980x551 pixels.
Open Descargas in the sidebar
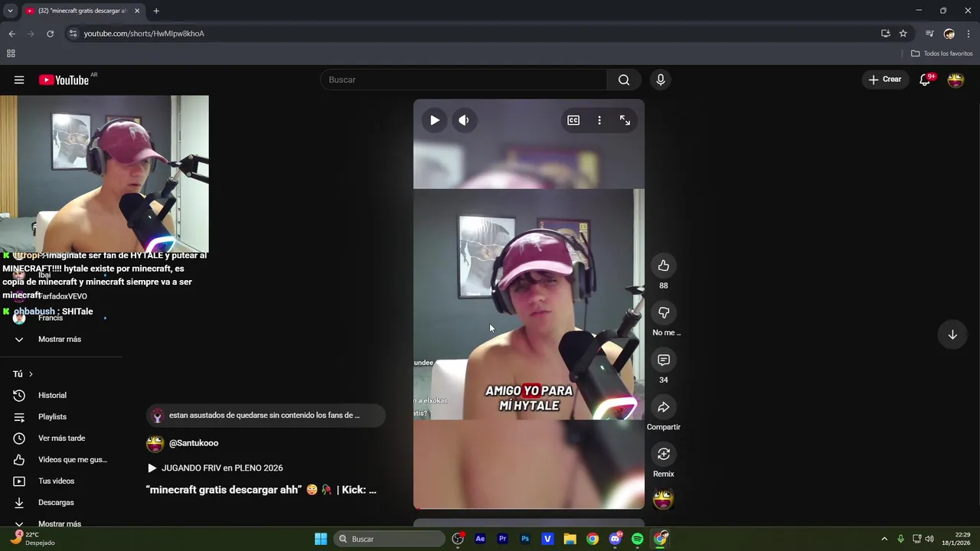56,503
